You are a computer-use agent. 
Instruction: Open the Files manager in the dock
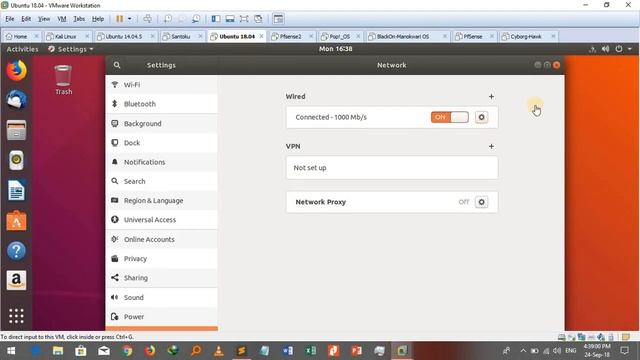(16, 130)
